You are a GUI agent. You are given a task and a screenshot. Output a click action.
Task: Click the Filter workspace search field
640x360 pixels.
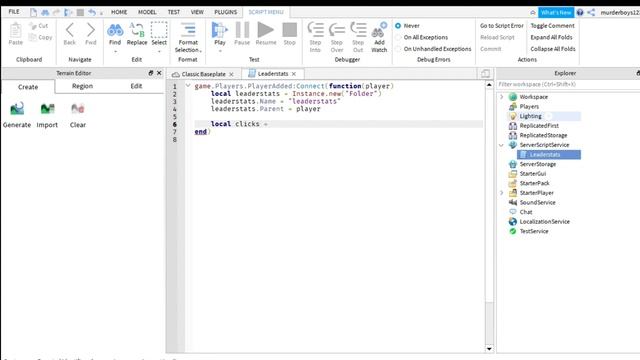pyautogui.click(x=567, y=84)
